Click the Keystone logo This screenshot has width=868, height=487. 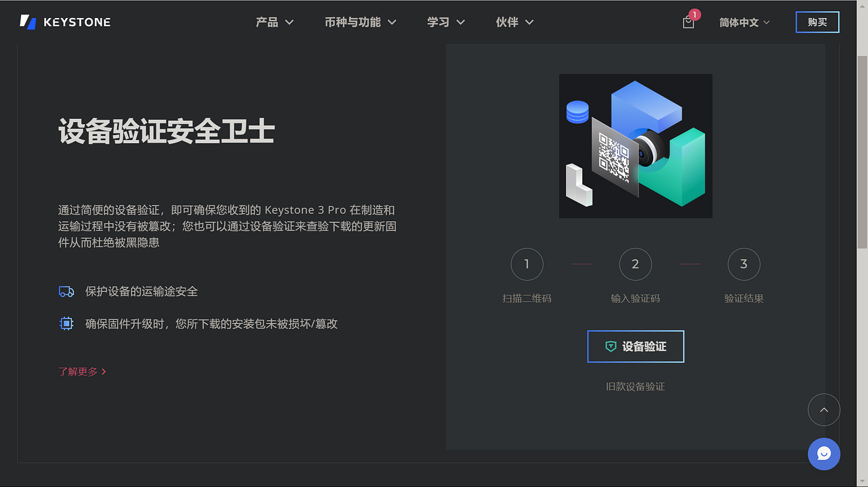tap(65, 22)
